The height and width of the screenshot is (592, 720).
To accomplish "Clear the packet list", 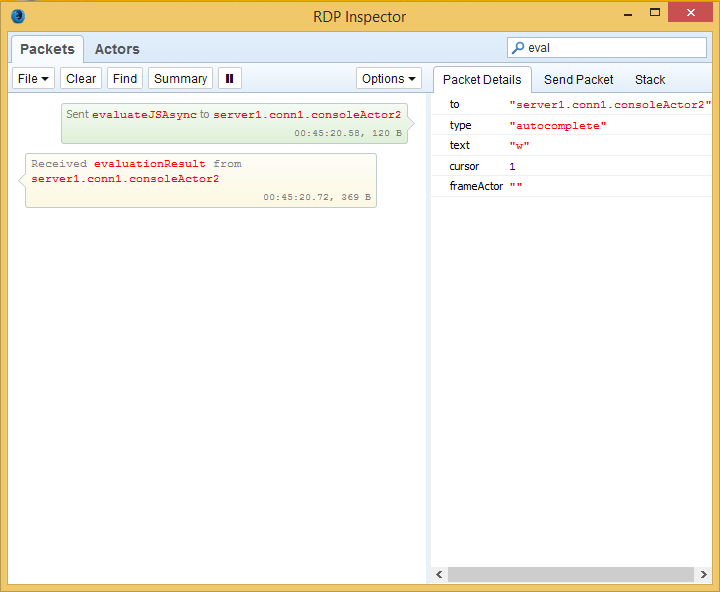I will (81, 79).
